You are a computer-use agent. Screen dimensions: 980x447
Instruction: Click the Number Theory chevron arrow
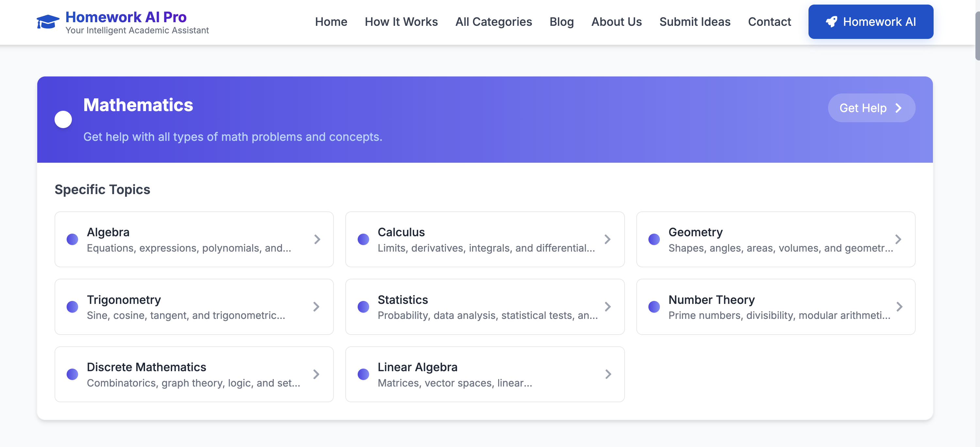tap(899, 306)
